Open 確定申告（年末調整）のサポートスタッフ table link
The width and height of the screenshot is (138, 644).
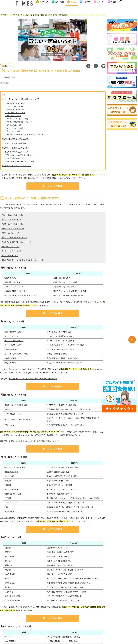point(21,295)
